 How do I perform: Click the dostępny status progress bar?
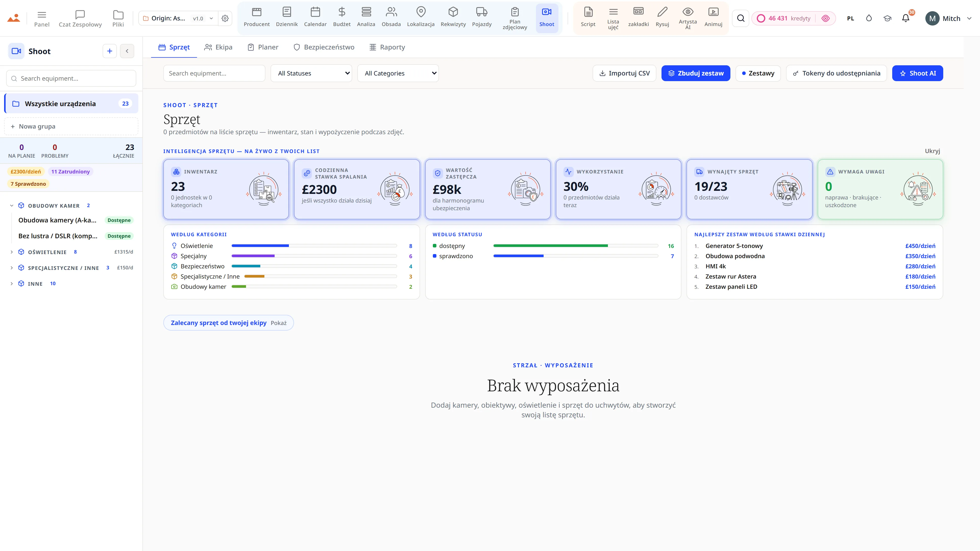click(575, 246)
